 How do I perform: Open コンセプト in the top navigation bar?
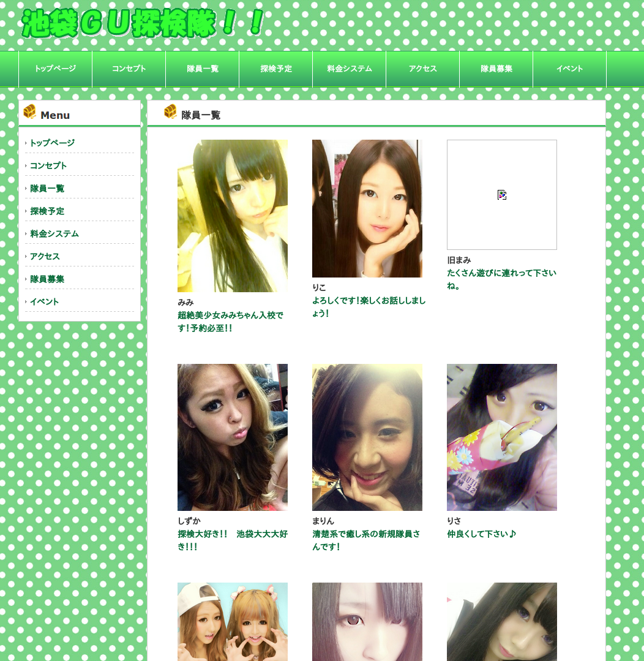coord(129,69)
